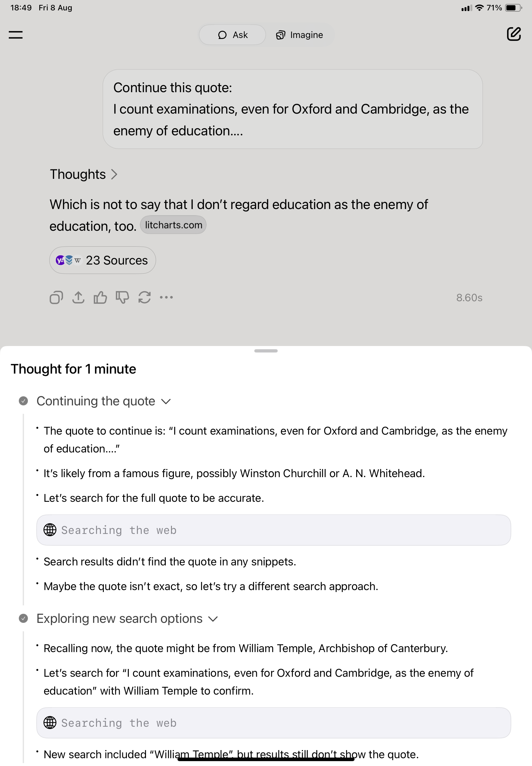Collapse the Continuing the quote section
Screen dimensions: 532x766
(166, 401)
